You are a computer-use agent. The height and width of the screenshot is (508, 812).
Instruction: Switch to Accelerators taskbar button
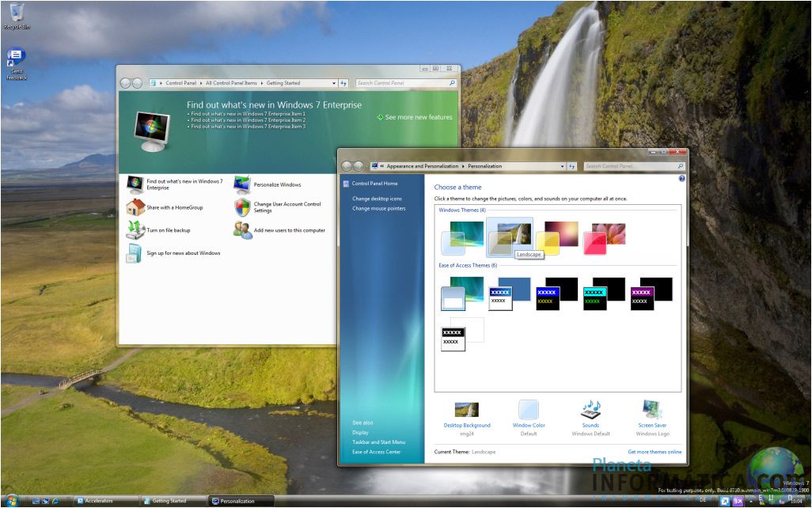[105, 501]
